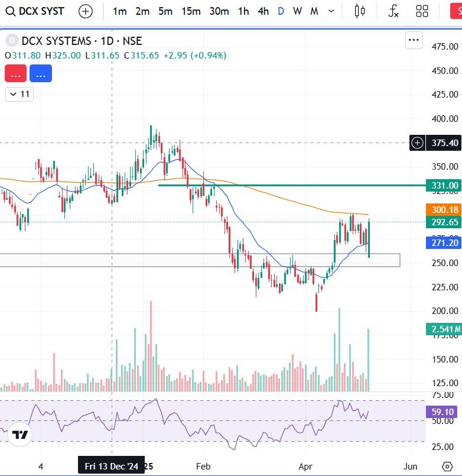
Task: Open symbol search for DCX SYST
Action: click(35, 12)
